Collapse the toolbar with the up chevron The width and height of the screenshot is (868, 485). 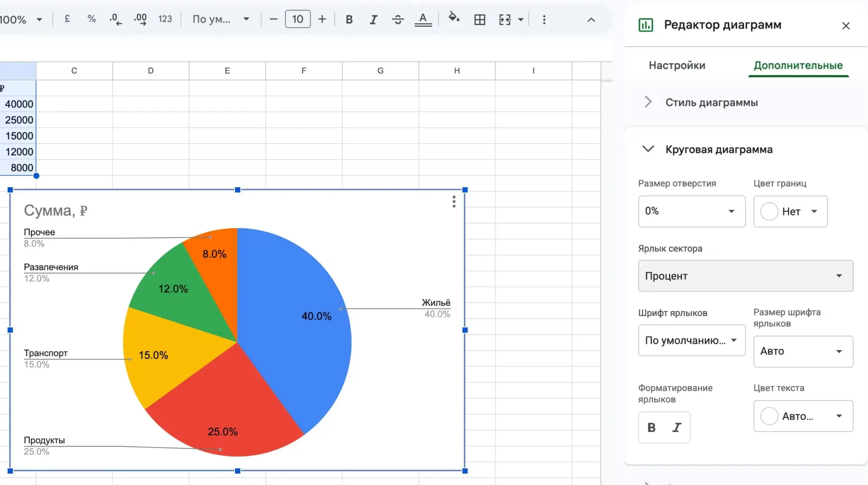[591, 19]
